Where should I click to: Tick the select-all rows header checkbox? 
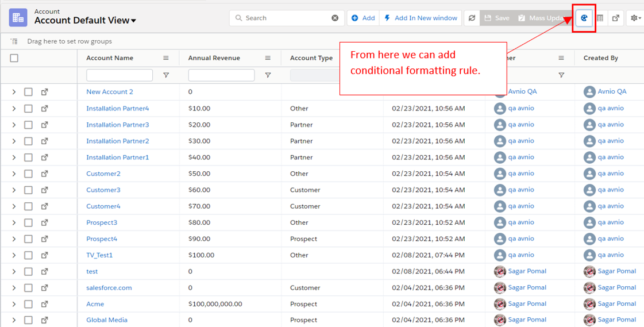point(14,58)
